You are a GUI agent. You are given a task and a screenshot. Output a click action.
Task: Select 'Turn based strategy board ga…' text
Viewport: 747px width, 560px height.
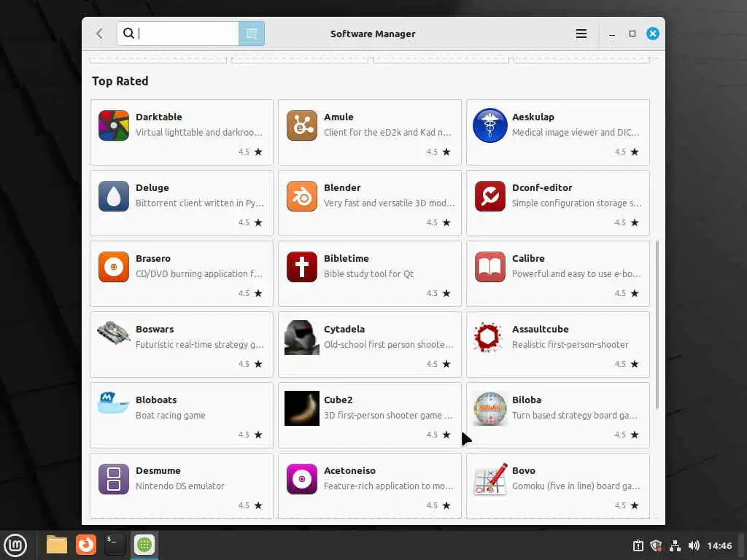coord(575,415)
